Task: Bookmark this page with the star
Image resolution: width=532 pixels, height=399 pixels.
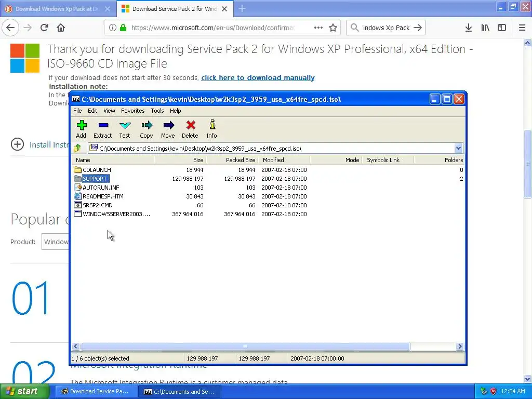Action: [x=333, y=28]
